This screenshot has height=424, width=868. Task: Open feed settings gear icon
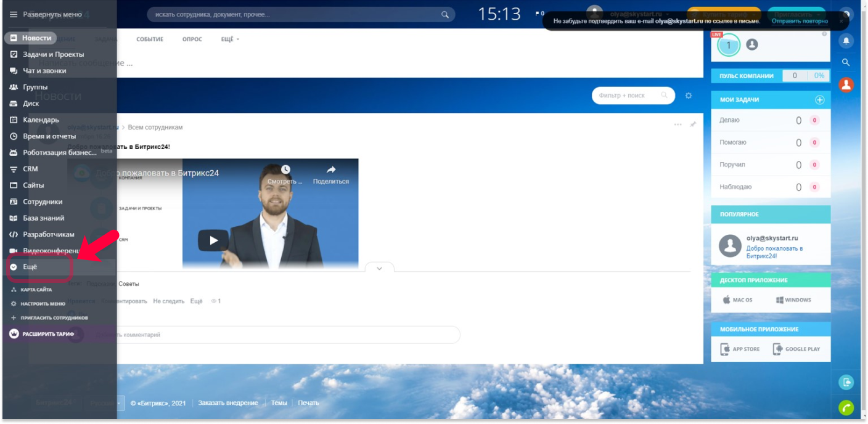(x=689, y=96)
